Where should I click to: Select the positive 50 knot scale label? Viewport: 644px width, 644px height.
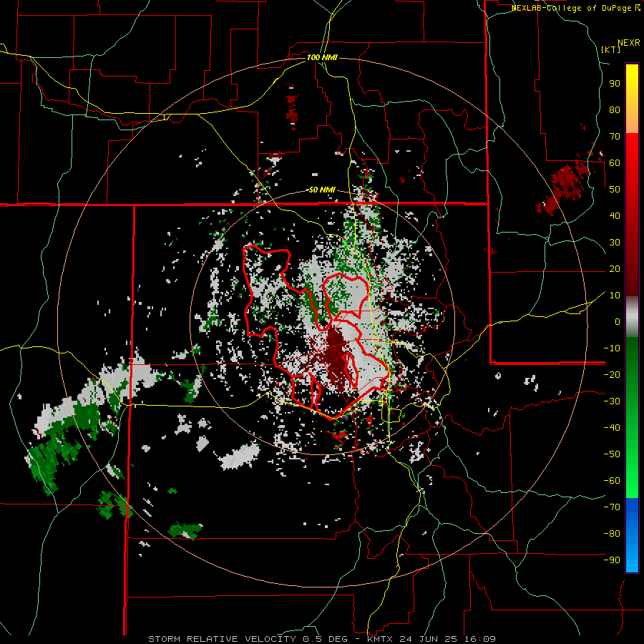615,190
